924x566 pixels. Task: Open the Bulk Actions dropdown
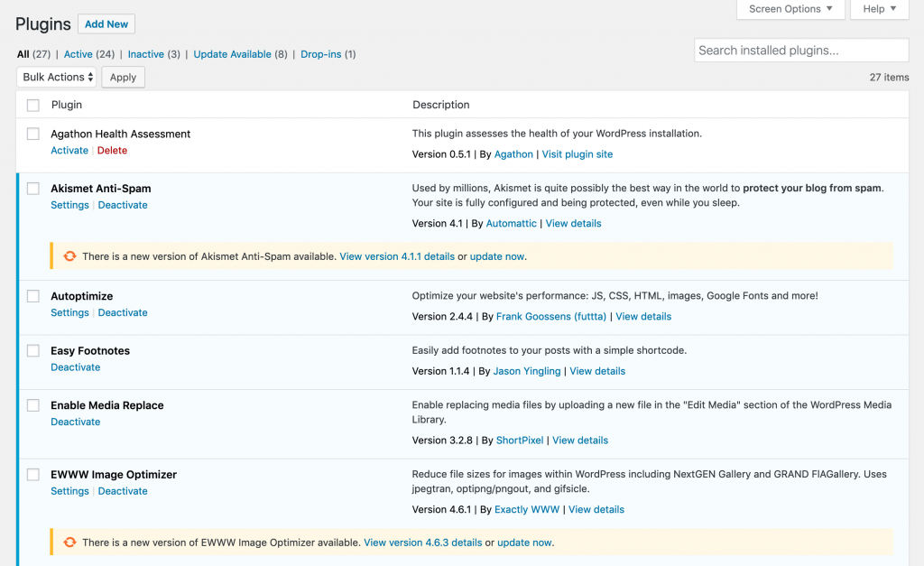[x=57, y=78]
